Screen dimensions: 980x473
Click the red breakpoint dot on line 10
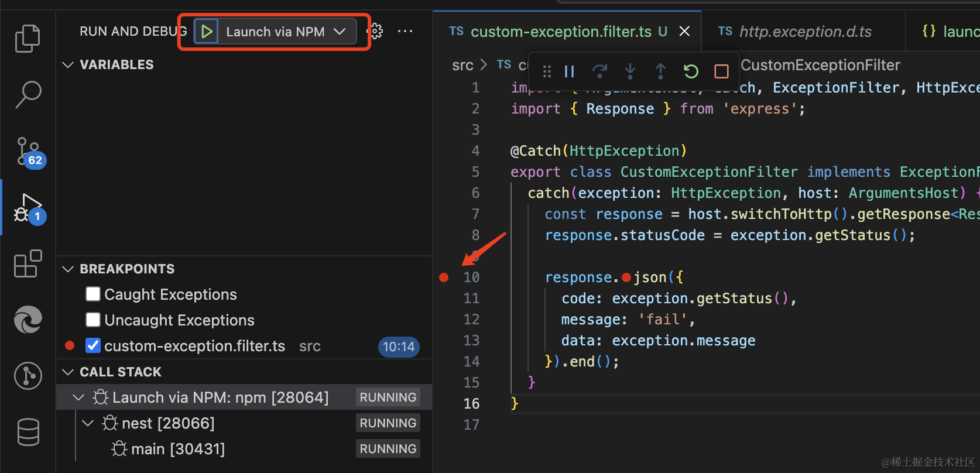(444, 277)
